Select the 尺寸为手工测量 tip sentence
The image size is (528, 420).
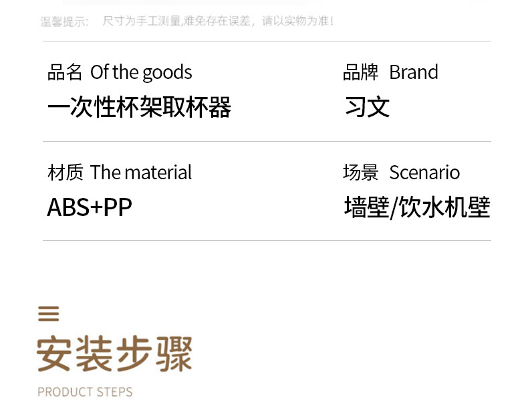pos(217,21)
